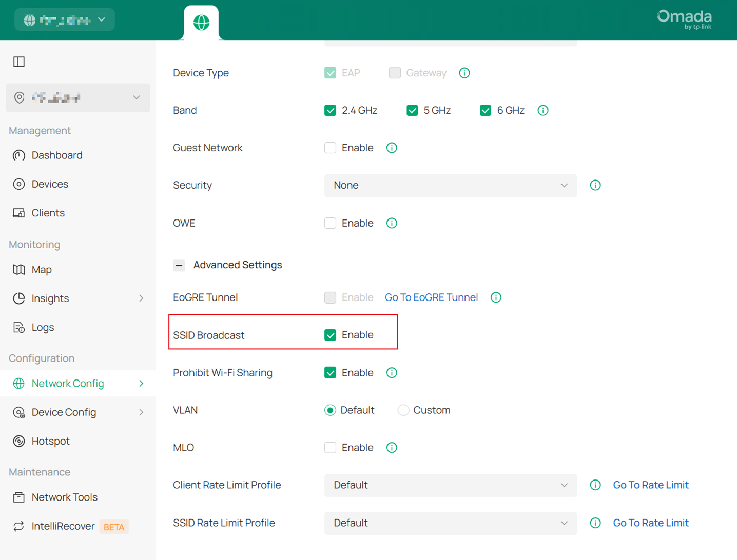Image resolution: width=737 pixels, height=560 pixels.
Task: Open the Map view
Action: 42,269
